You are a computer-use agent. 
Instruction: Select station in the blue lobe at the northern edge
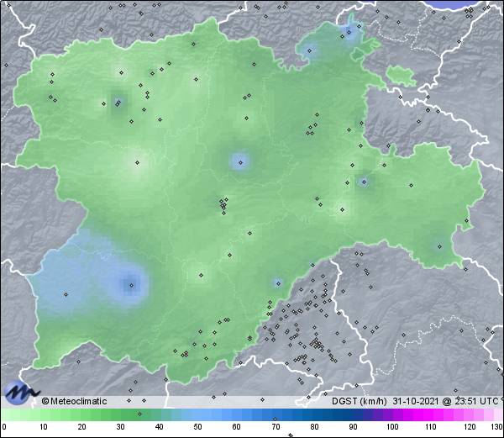(x=309, y=50)
